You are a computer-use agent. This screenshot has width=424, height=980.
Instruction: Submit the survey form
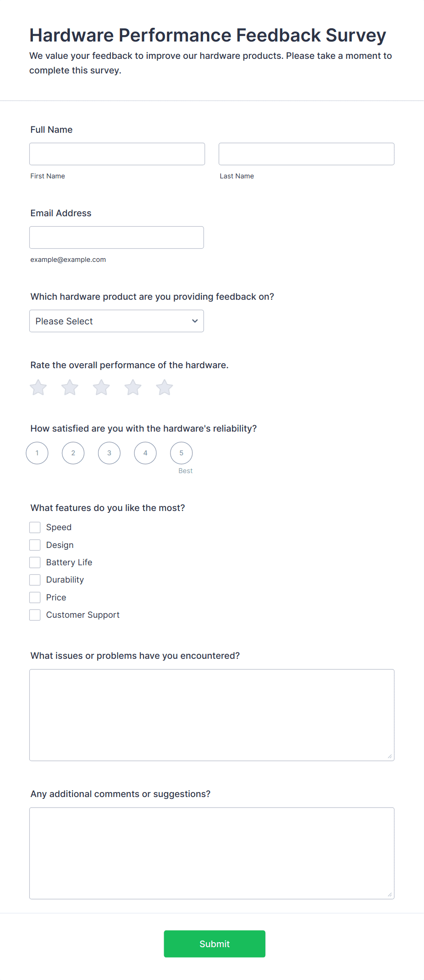tap(215, 944)
